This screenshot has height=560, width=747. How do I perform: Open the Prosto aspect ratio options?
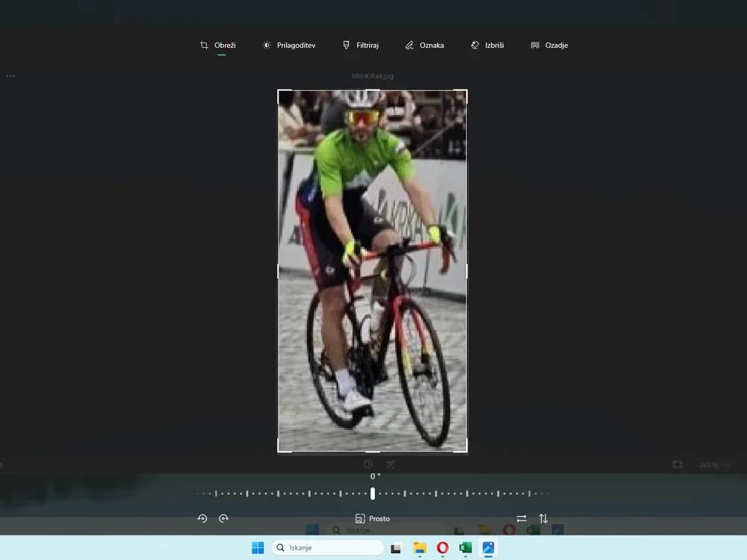point(373,519)
